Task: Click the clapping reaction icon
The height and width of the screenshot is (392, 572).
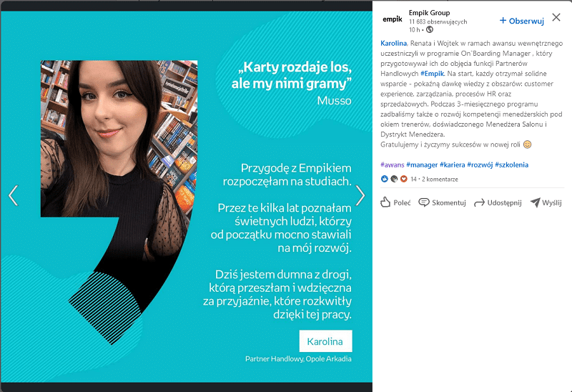Action: pos(394,179)
